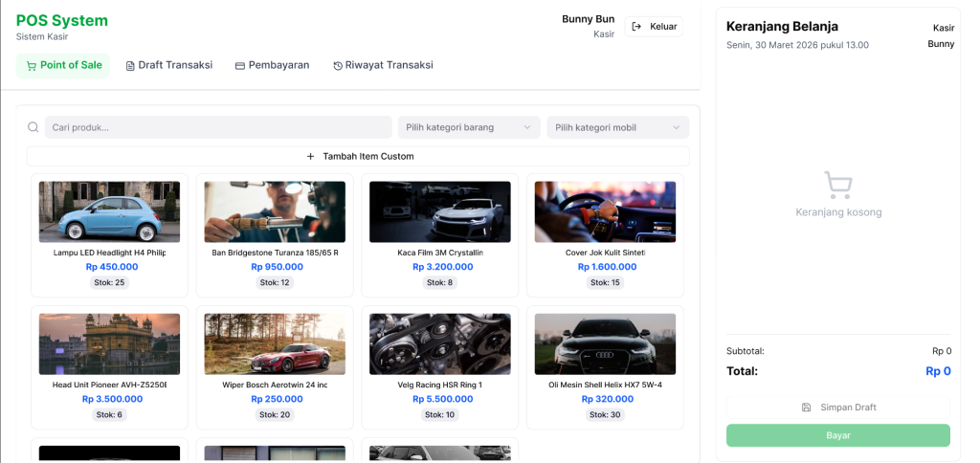Image resolution: width=980 pixels, height=463 pixels.
Task: Click the Subtotal label
Action: 745,351
